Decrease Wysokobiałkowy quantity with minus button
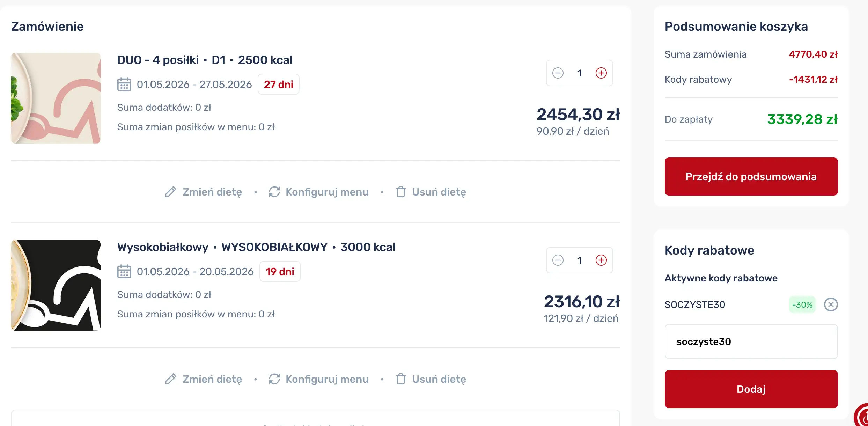This screenshot has height=426, width=868. (x=558, y=260)
